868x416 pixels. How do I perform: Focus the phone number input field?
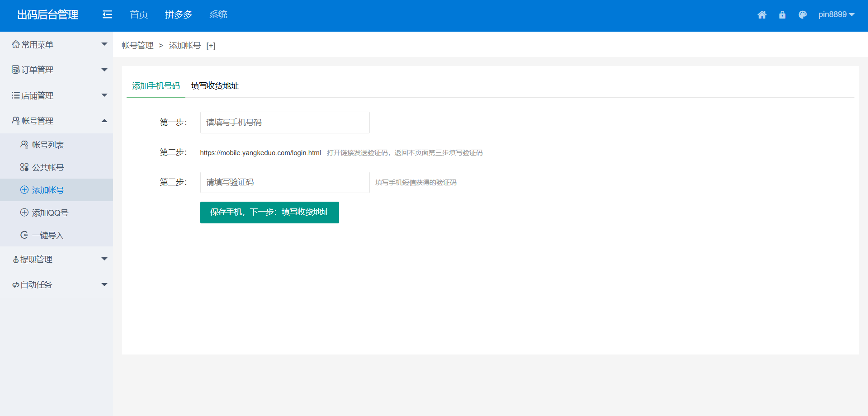click(285, 123)
